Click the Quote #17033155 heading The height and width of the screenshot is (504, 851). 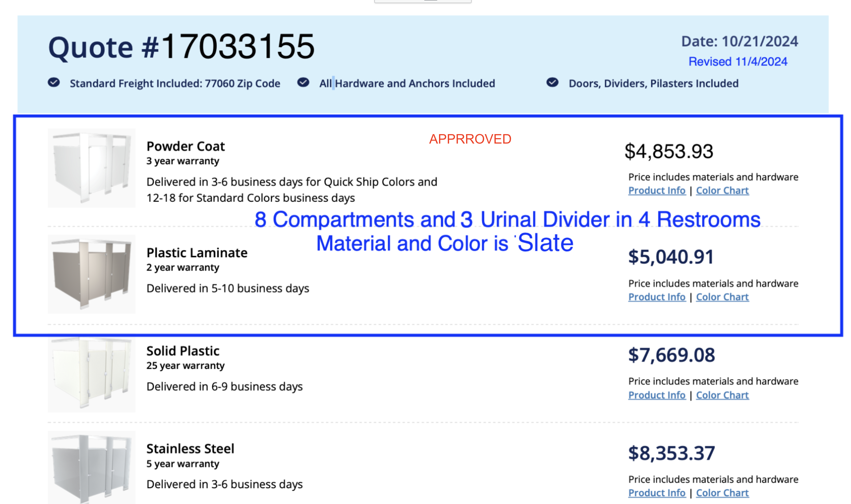pos(181,47)
